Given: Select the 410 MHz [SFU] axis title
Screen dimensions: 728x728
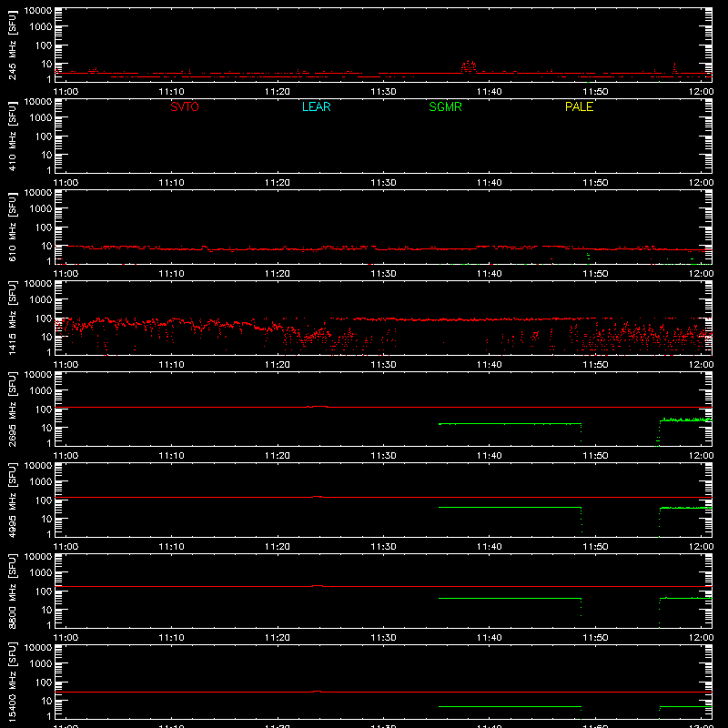Looking at the screenshot, I should [12, 136].
